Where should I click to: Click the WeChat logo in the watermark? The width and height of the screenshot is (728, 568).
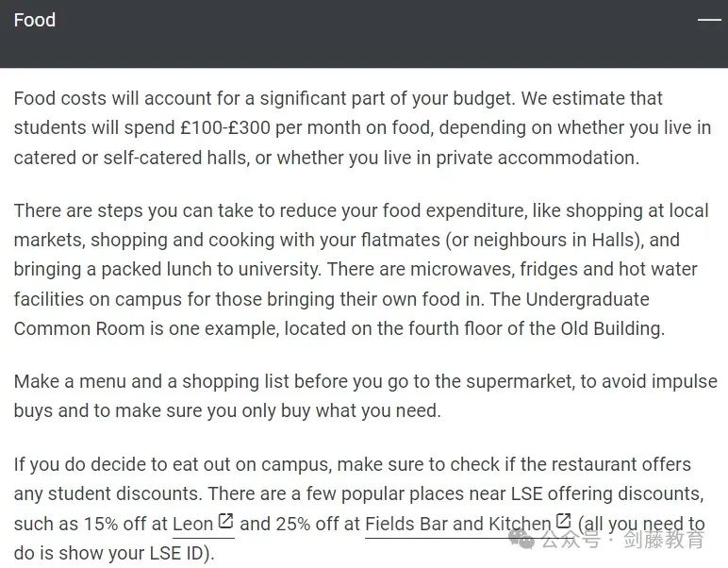point(521,539)
